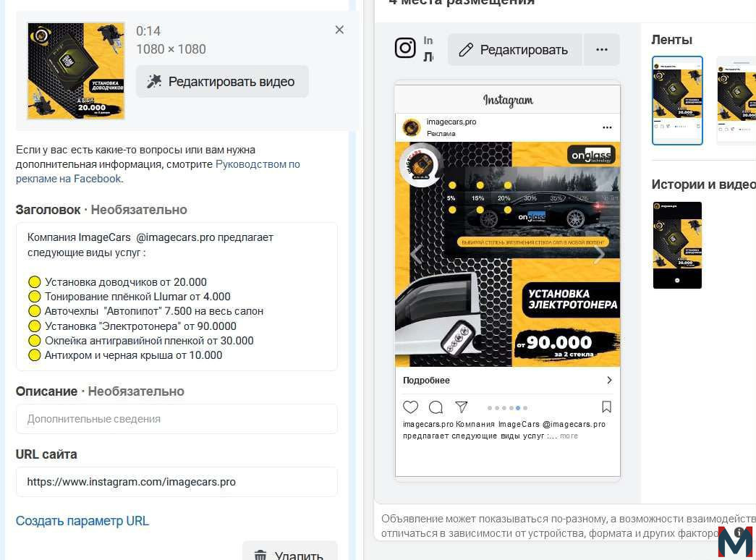
Task: Click Создать параметр URL link
Action: [82, 521]
